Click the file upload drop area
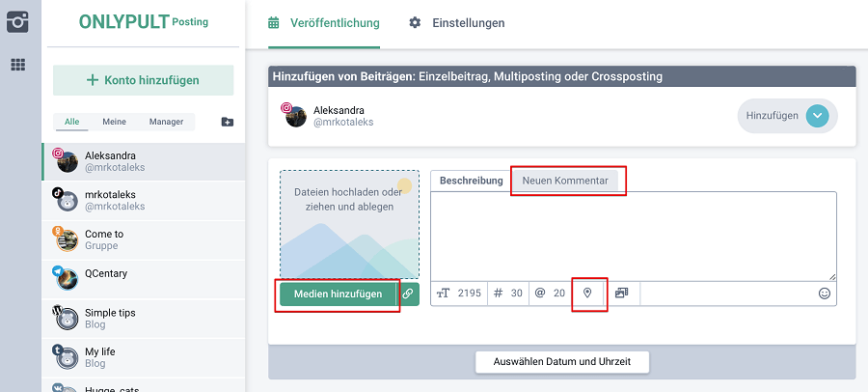This screenshot has height=392, width=868. tap(349, 225)
